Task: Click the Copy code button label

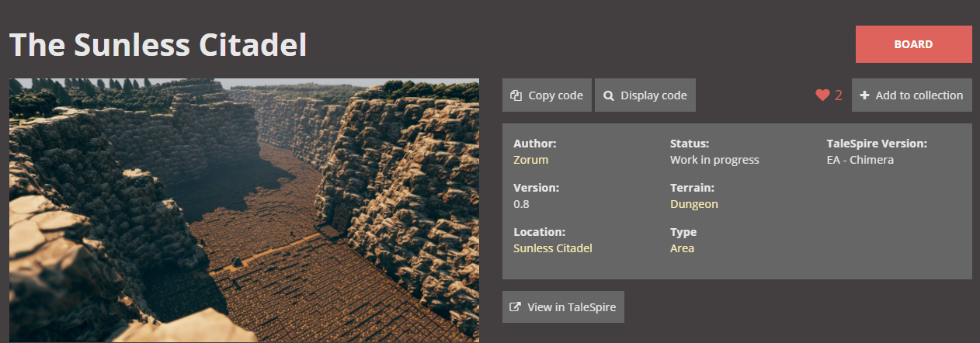Action: (x=555, y=95)
